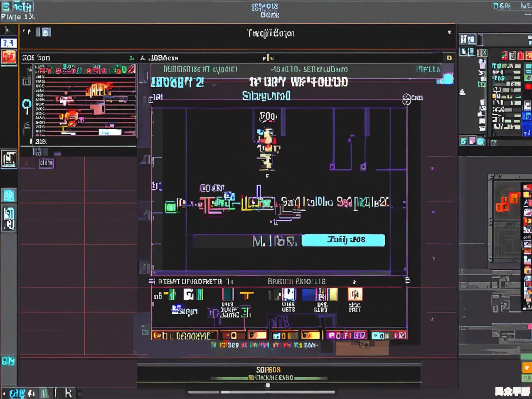This screenshot has width=532, height=399.
Task: Click the pink square icon in right panel
Action: 473,141
